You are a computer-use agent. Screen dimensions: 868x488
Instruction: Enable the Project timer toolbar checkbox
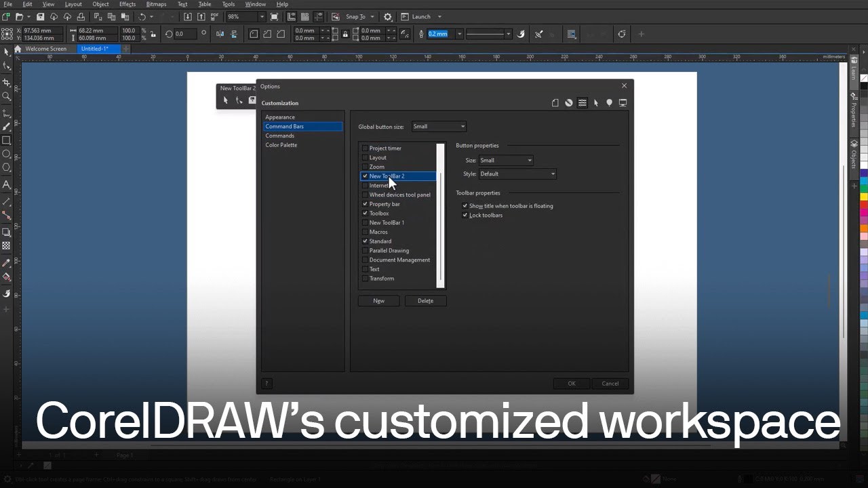[365, 148]
